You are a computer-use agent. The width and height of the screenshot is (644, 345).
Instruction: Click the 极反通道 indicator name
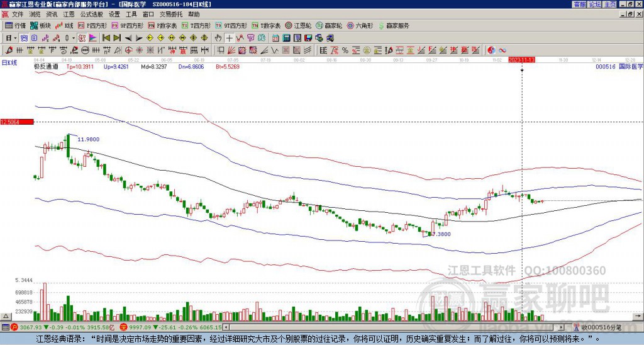[x=46, y=66]
